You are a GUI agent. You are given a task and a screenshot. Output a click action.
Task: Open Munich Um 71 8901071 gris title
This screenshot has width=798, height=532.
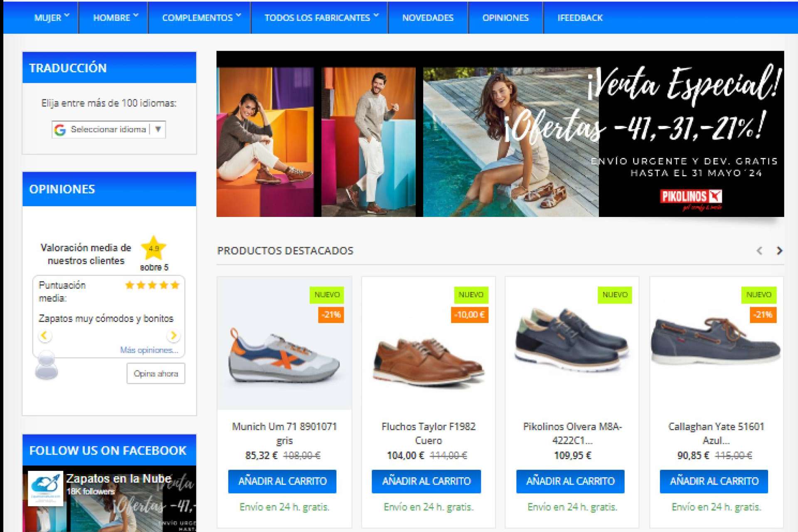click(x=284, y=433)
